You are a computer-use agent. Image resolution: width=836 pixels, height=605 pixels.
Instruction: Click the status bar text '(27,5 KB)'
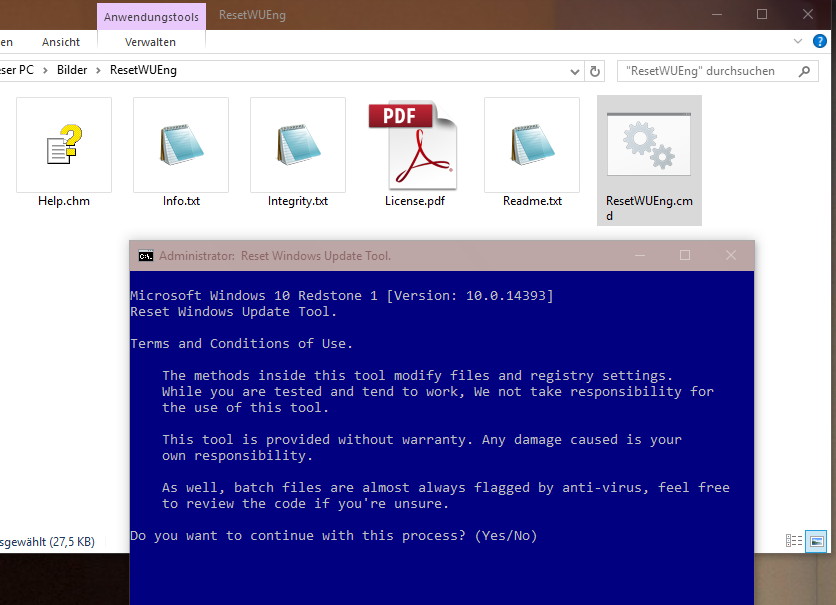73,542
